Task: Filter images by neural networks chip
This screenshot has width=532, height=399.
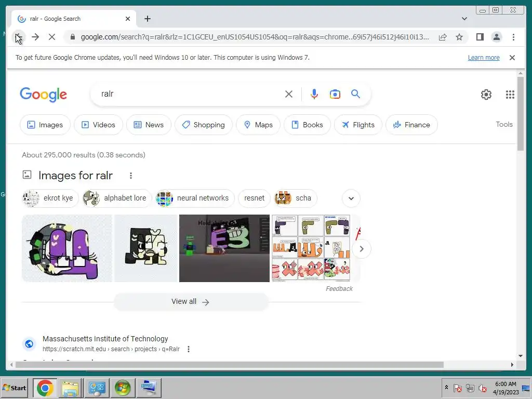Action: pyautogui.click(x=195, y=198)
